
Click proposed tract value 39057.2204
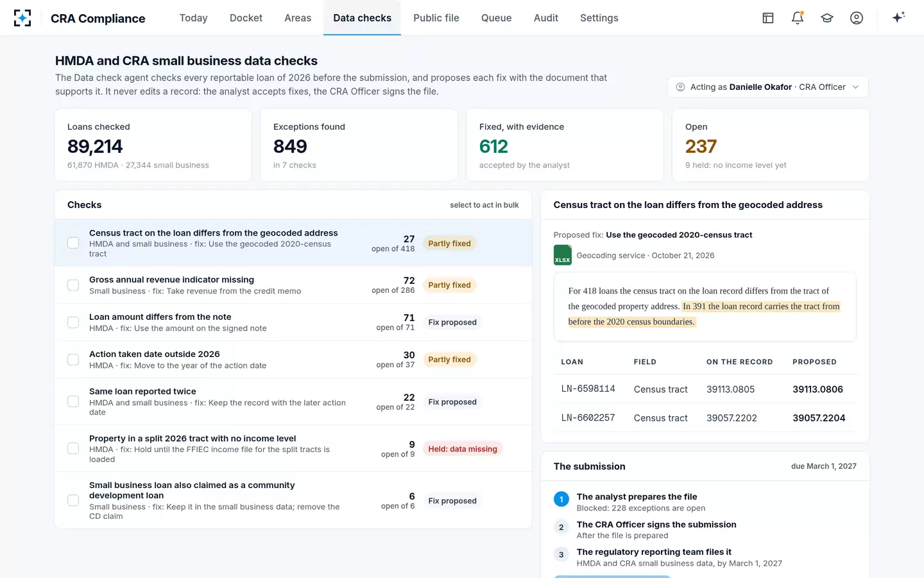pyautogui.click(x=819, y=418)
